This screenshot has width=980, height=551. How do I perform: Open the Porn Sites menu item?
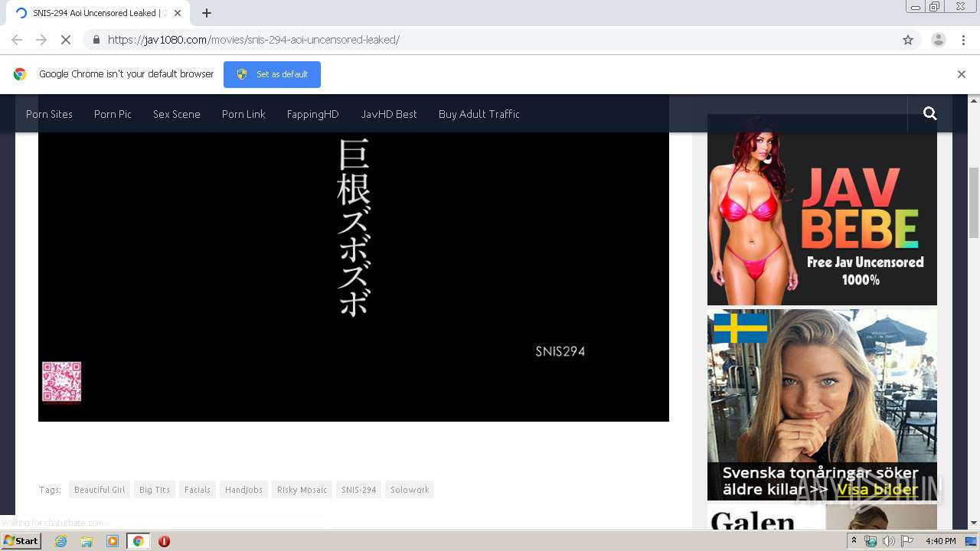49,114
